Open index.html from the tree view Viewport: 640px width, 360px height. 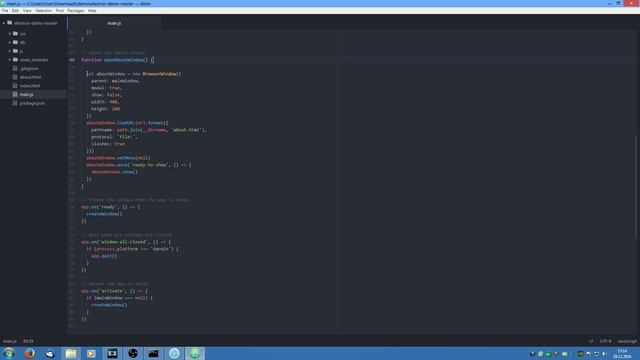tap(30, 86)
